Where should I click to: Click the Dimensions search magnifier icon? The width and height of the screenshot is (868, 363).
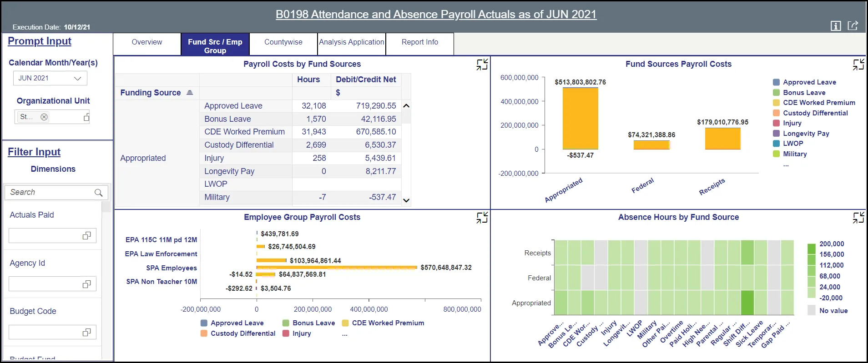click(98, 193)
